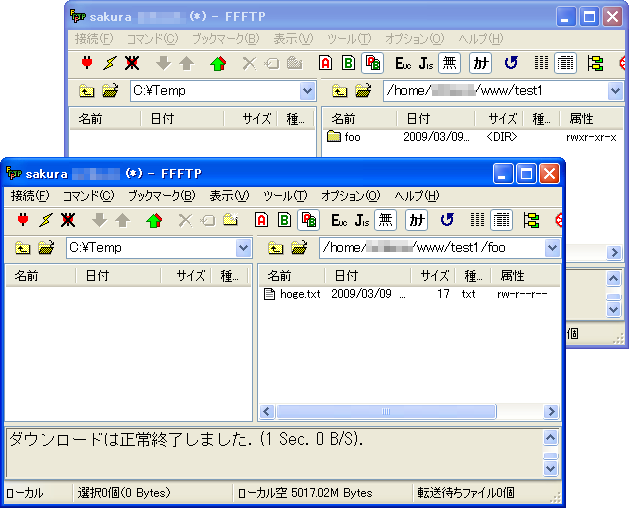Select hoge.txt in remote file list
The image size is (629, 508).
pyautogui.click(x=292, y=294)
